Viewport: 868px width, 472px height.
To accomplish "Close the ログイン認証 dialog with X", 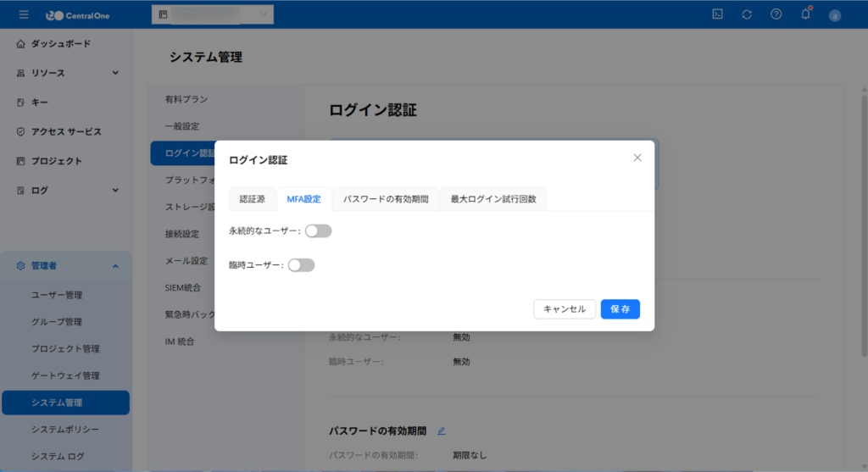I will [x=637, y=158].
